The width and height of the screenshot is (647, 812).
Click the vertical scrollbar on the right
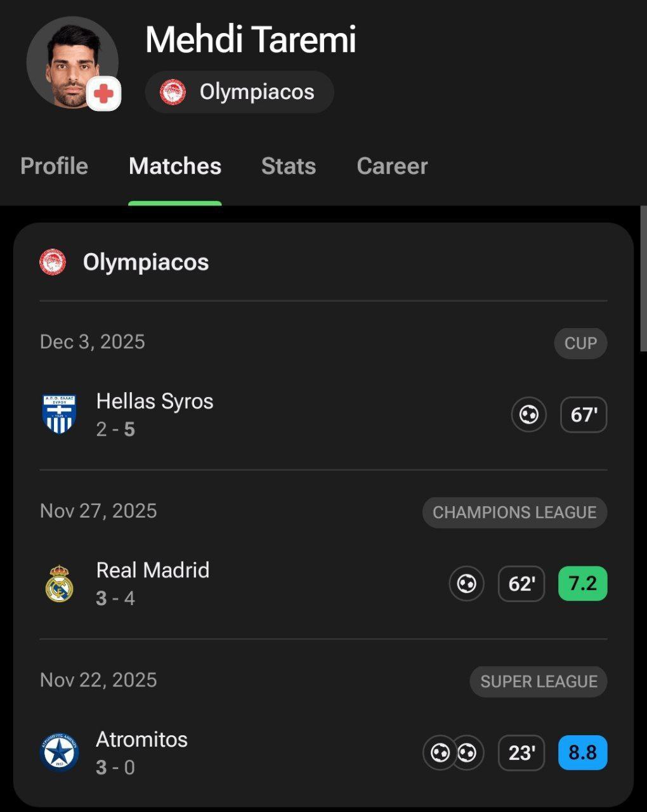(643, 279)
